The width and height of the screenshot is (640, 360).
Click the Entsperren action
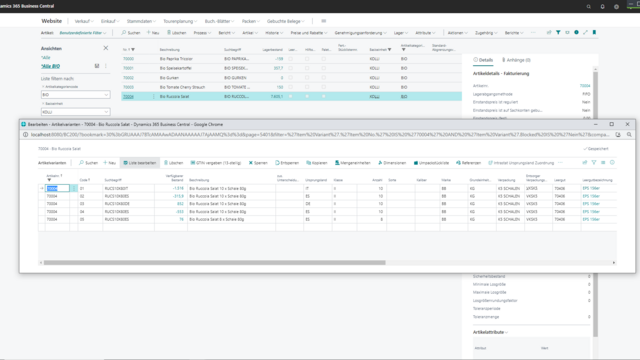tap(287, 163)
